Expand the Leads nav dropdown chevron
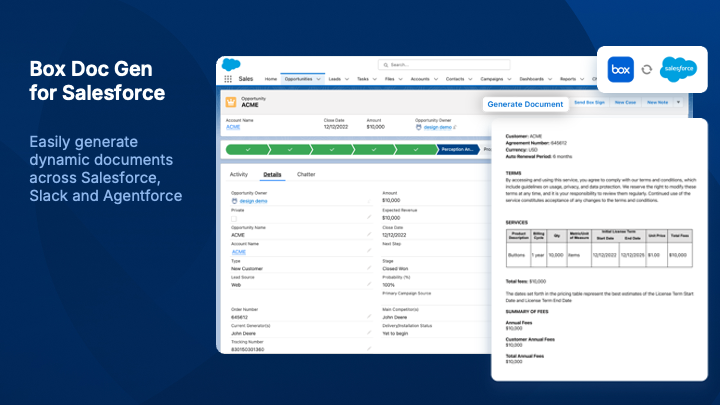 point(347,78)
